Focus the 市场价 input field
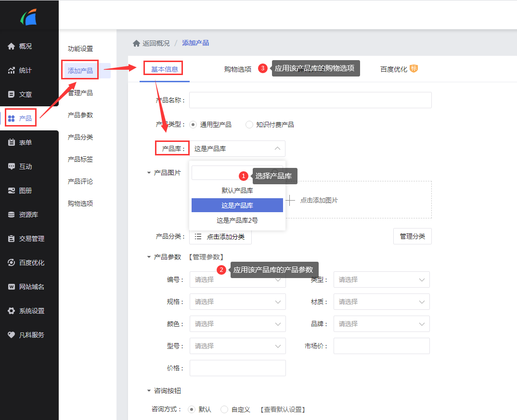Image resolution: width=517 pixels, height=420 pixels. click(x=381, y=346)
